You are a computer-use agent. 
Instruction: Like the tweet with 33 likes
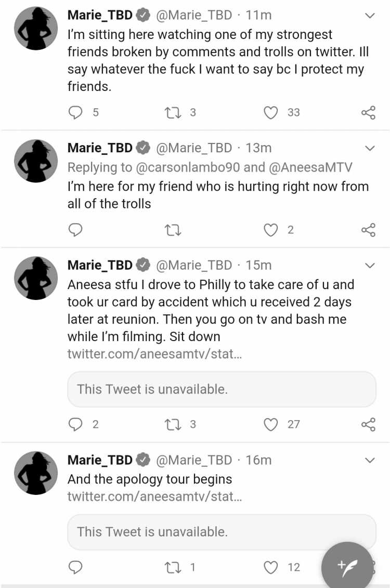(x=271, y=112)
